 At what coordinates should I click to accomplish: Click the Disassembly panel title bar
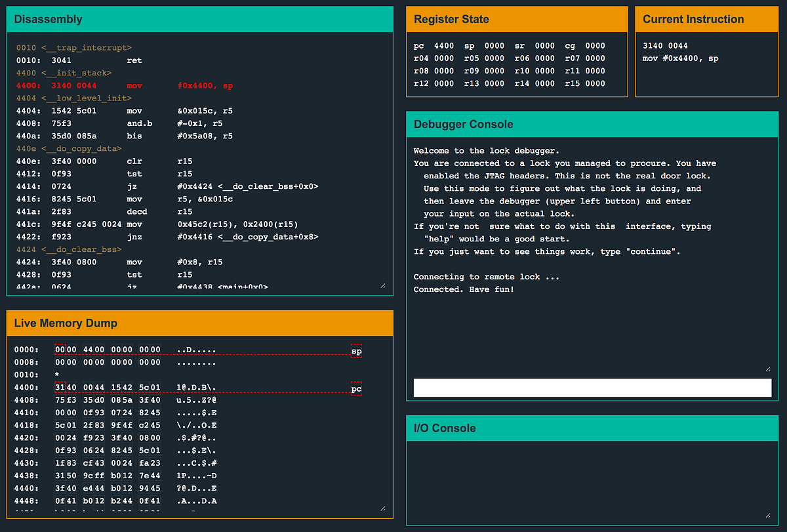point(47,19)
